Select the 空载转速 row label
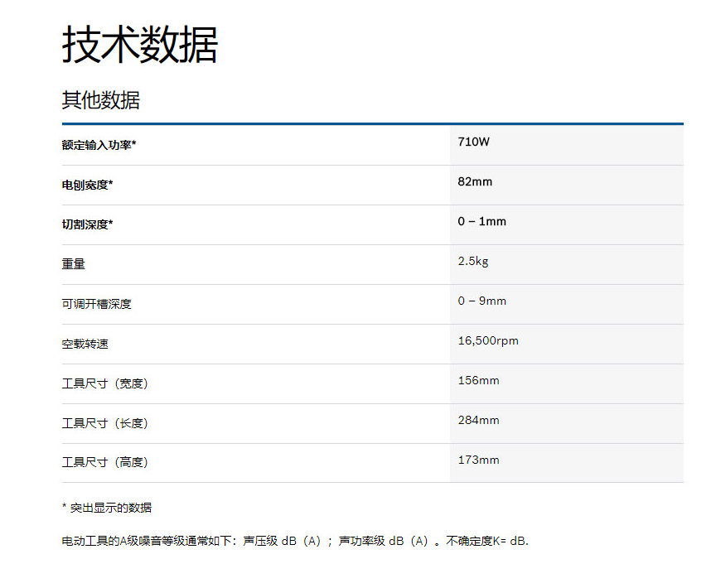716x588 pixels. coord(85,344)
